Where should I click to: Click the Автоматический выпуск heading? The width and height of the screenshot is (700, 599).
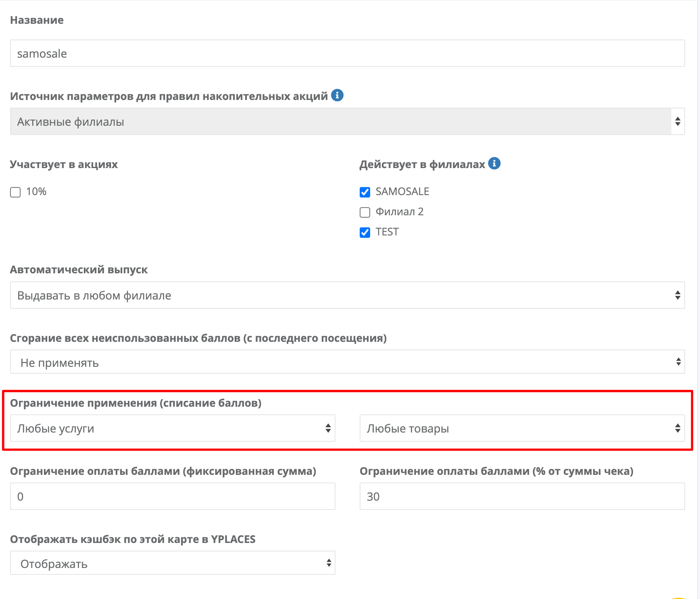coord(79,269)
